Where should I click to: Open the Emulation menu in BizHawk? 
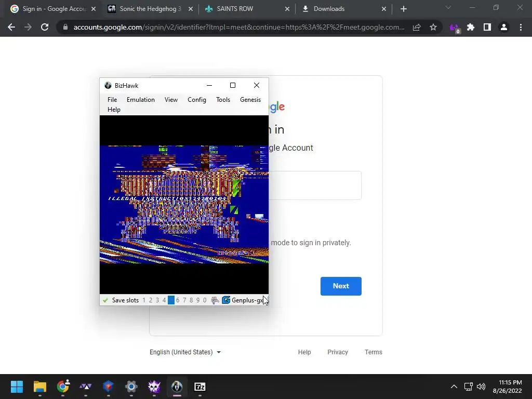click(140, 99)
